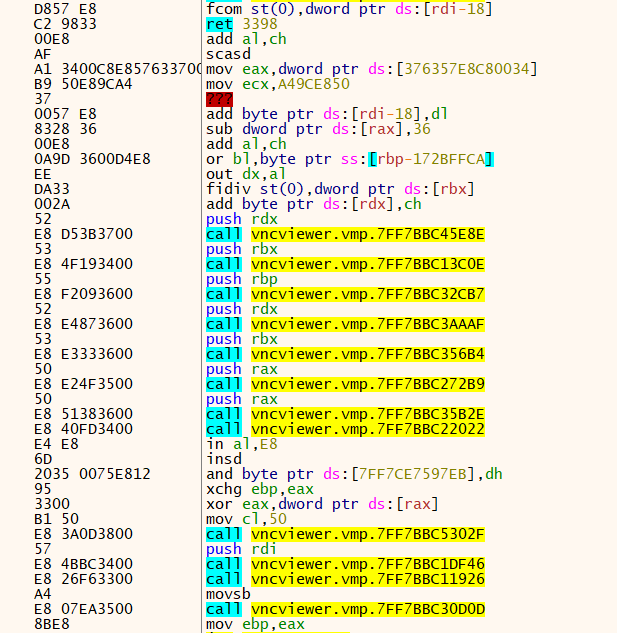The width and height of the screenshot is (617, 633).
Task: Select the 'insd' instruction
Action: [x=224, y=459]
